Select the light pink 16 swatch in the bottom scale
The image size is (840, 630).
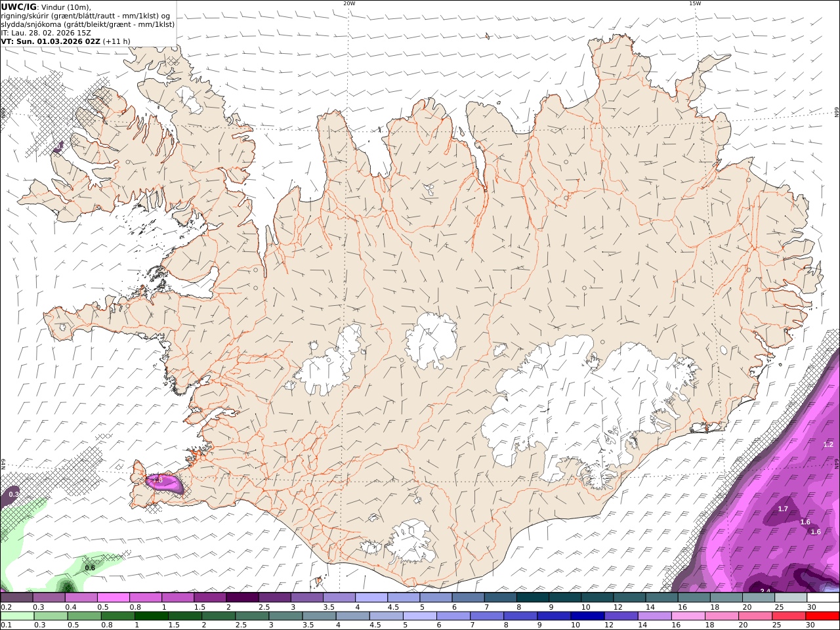[688, 616]
